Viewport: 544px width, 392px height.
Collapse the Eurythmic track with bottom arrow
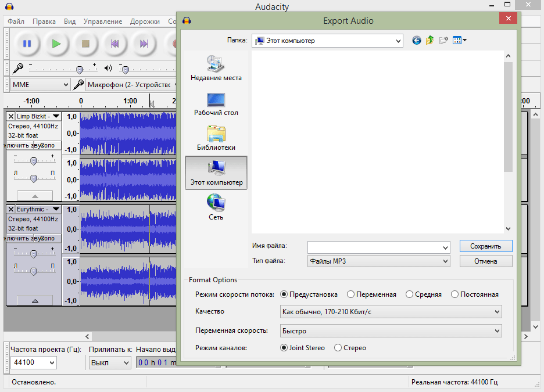coord(35,300)
